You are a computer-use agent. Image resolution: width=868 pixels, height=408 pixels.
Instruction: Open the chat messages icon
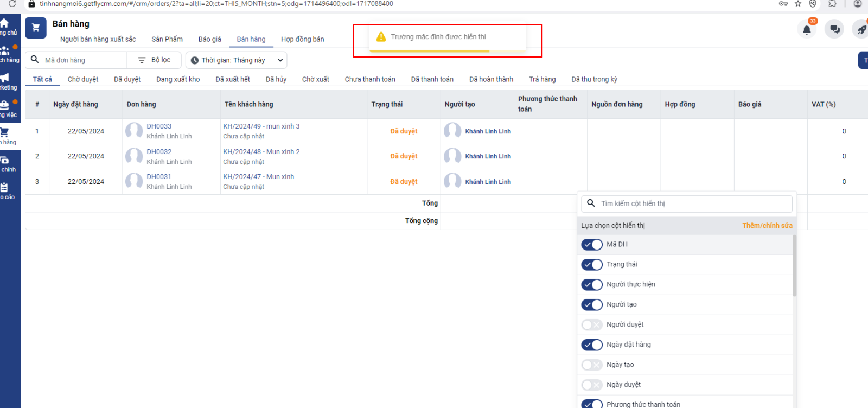click(x=834, y=29)
